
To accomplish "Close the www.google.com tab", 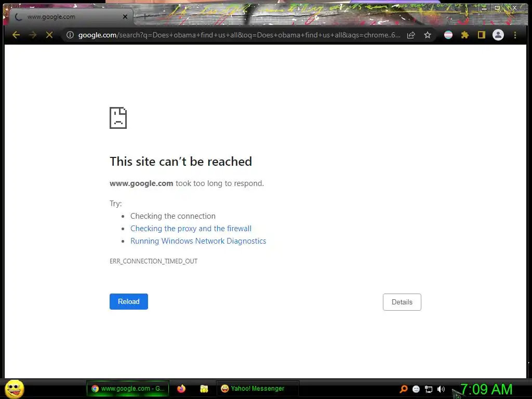I will 125,17.
